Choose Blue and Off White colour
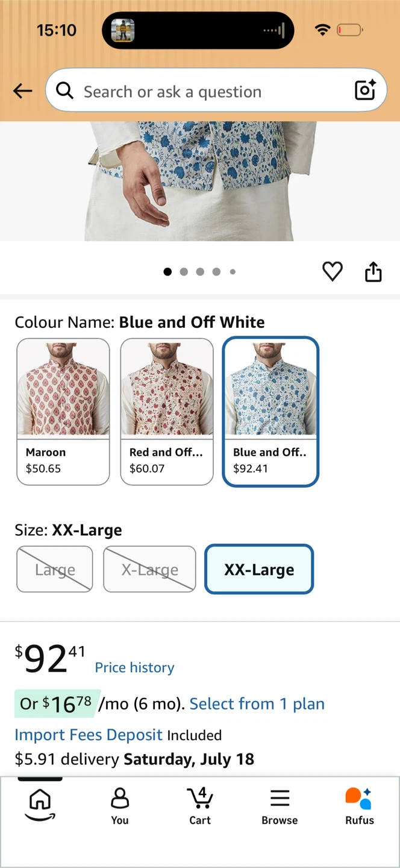Viewport: 400px width, 868px height. 270,412
